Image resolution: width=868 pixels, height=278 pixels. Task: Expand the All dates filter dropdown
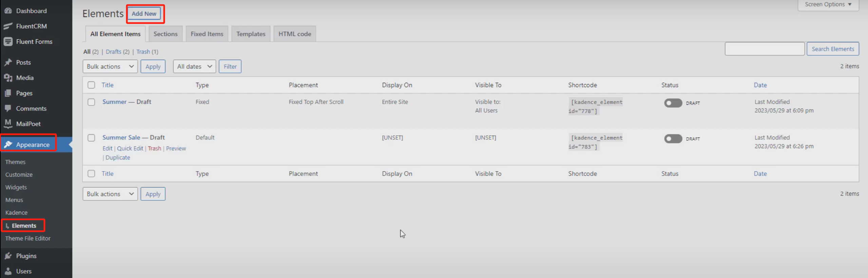(194, 66)
